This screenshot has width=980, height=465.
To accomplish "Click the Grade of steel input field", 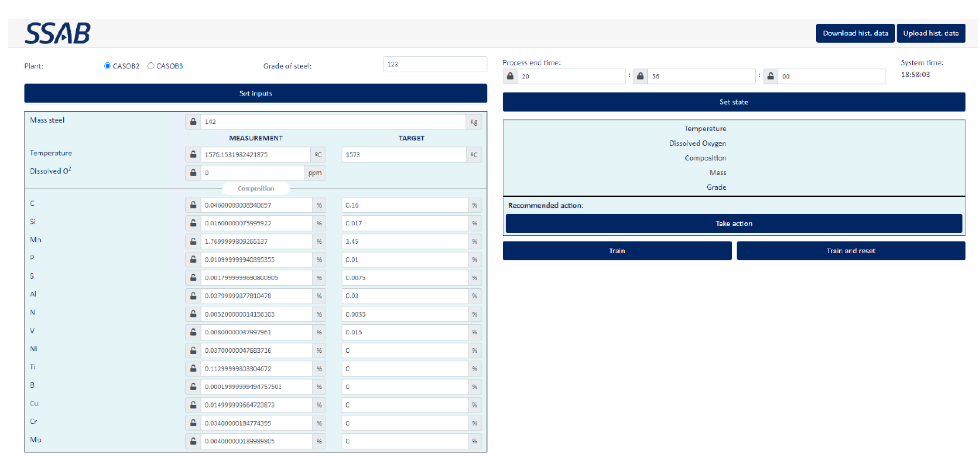I will 434,64.
